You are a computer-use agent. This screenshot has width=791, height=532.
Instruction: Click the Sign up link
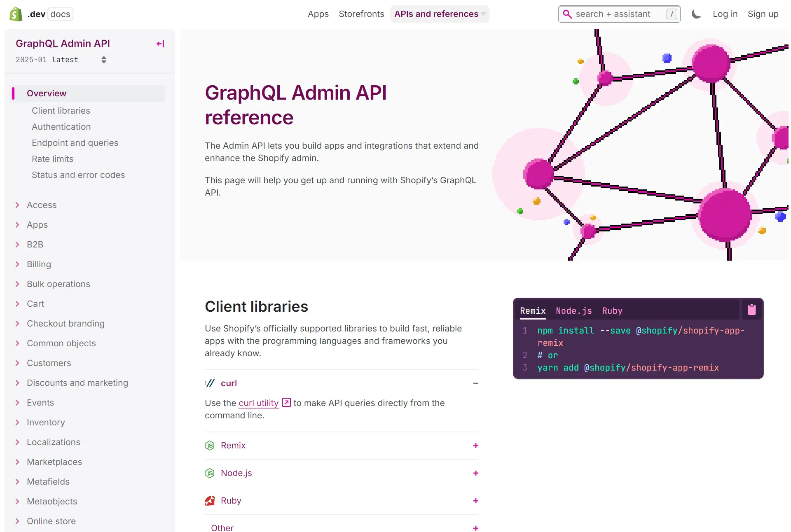(763, 14)
